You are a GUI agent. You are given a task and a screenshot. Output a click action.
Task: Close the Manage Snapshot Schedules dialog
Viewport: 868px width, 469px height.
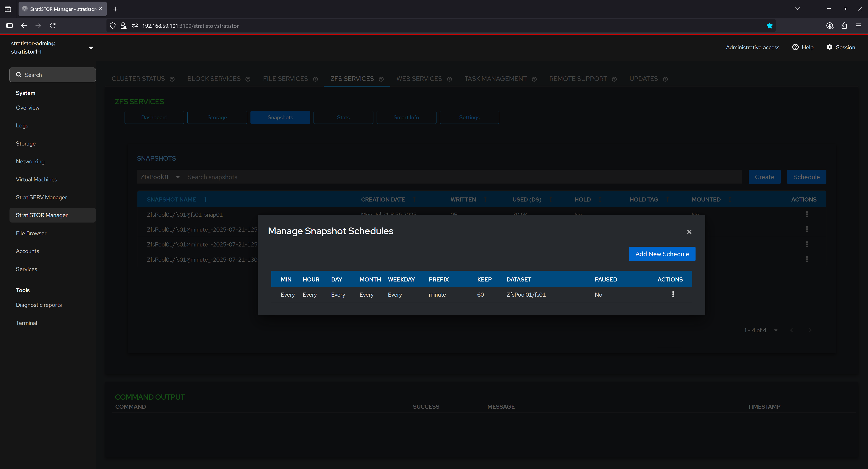click(x=689, y=232)
